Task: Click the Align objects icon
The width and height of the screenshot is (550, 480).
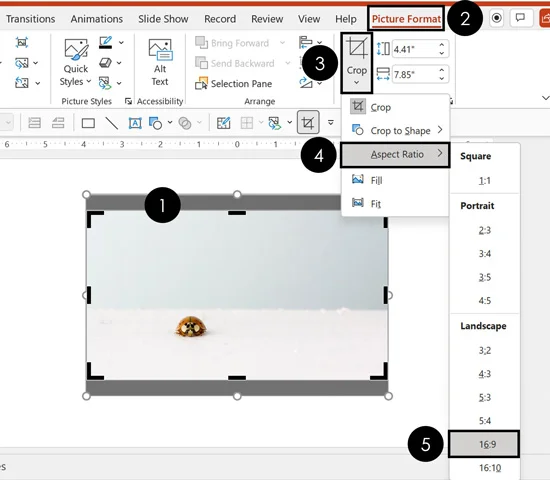Action: (x=306, y=42)
